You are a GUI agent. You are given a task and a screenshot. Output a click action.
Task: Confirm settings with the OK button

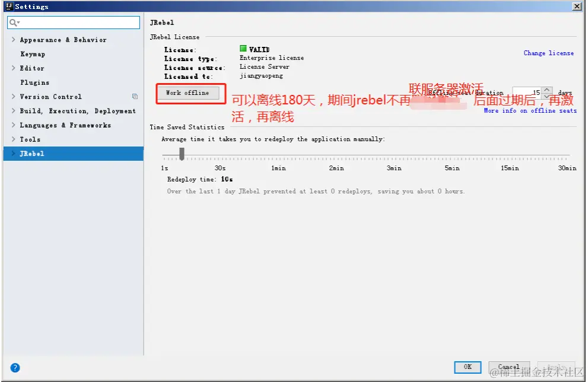468,367
